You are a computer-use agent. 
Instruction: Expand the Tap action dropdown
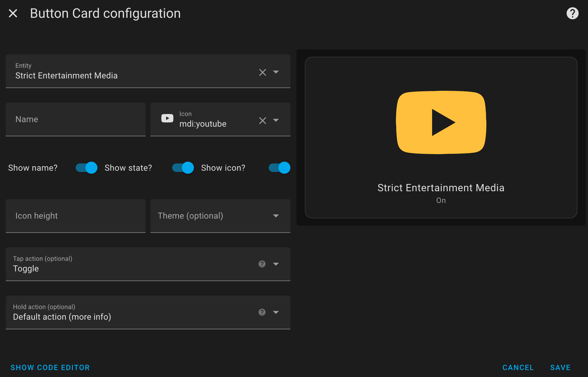tap(278, 264)
